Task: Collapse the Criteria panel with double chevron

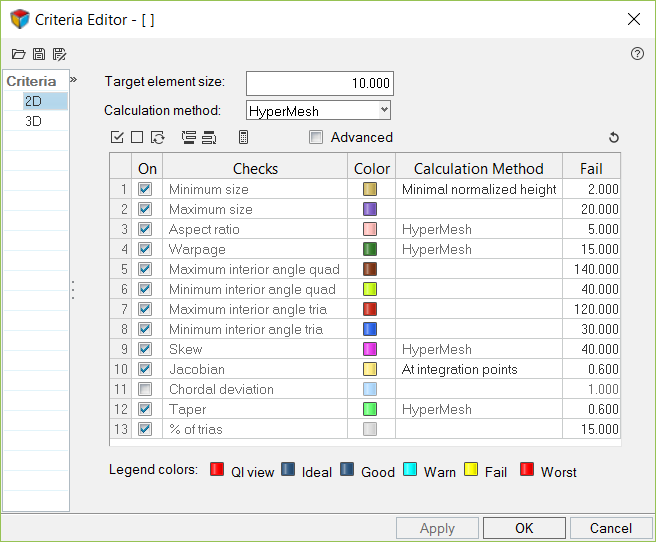Action: pyautogui.click(x=74, y=79)
